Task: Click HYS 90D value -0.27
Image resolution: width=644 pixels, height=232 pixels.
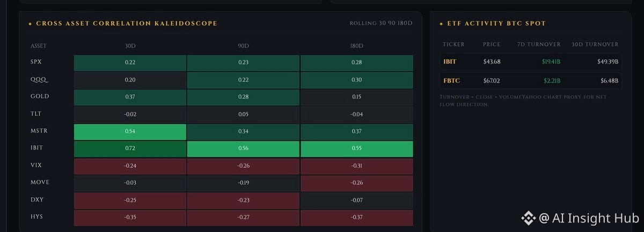Action: point(243,218)
